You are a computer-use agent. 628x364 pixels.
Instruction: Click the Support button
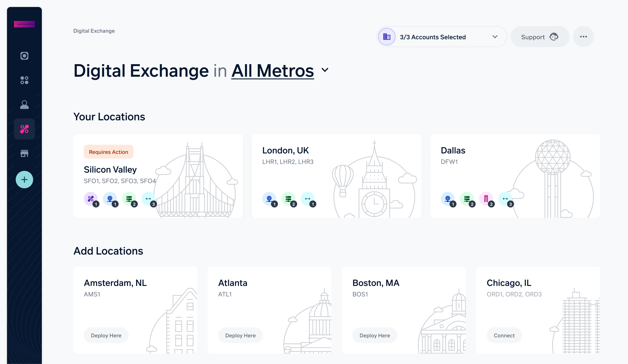coord(540,37)
